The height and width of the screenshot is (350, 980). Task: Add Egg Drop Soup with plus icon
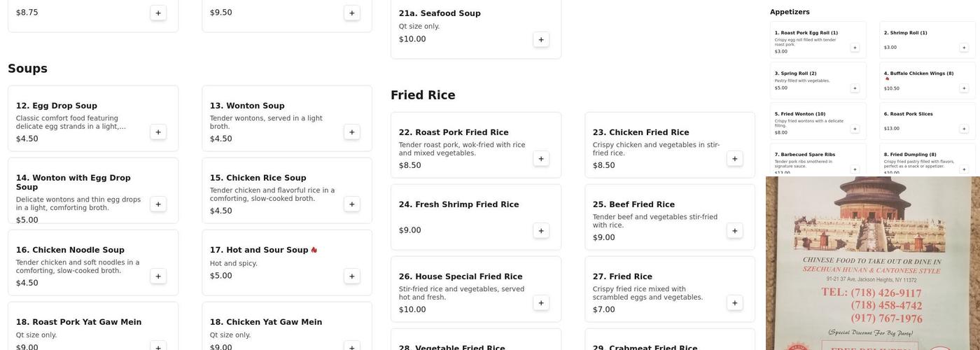pyautogui.click(x=158, y=132)
